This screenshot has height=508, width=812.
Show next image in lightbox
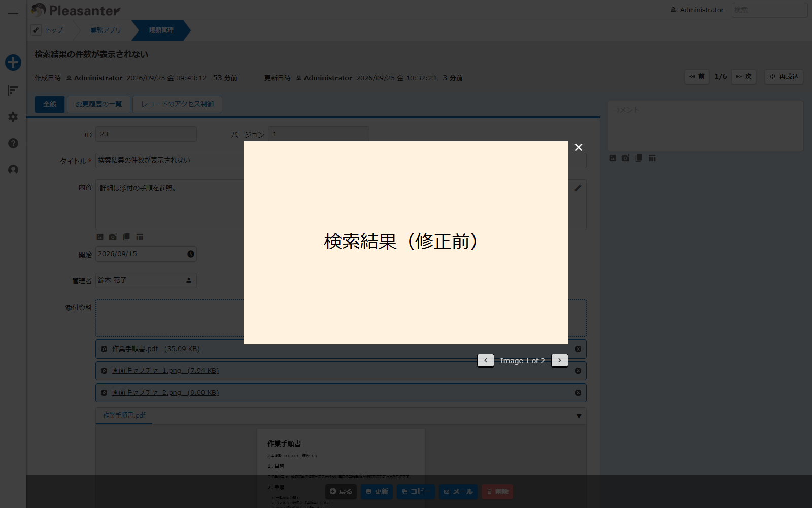click(559, 360)
